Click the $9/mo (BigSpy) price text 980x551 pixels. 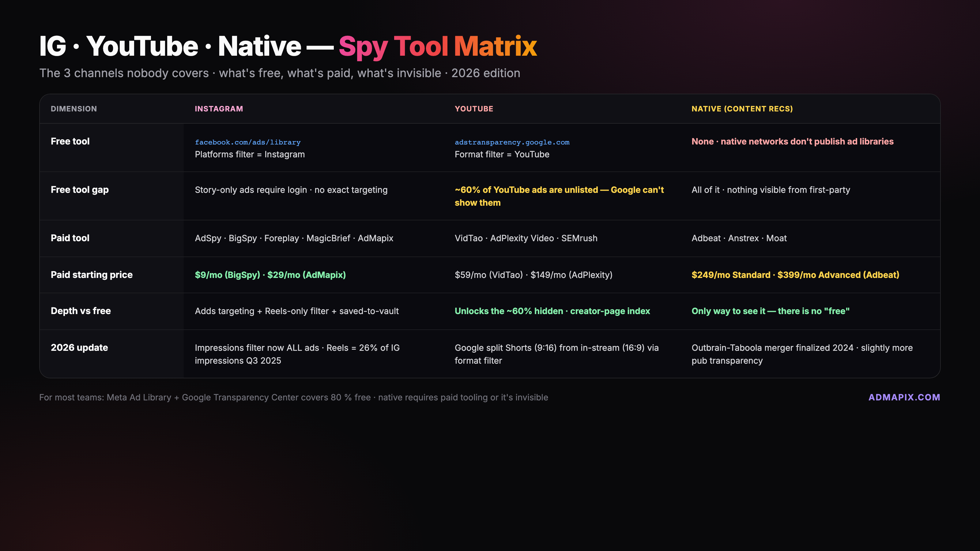[228, 275]
